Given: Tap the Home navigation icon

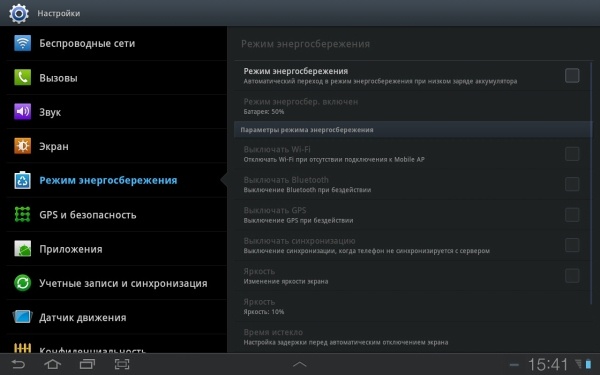Looking at the screenshot, I should pyautogui.click(x=52, y=364).
